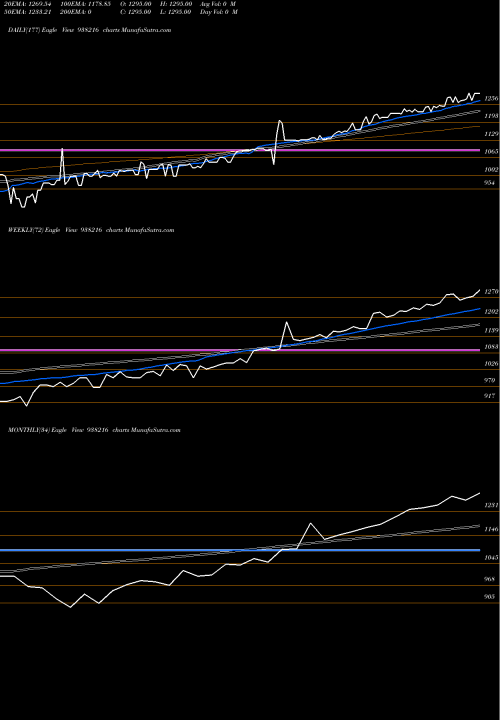Select the 'Day Vol: 0 M' text
Viewport: 500px width, 720px height.
pyautogui.click(x=219, y=12)
